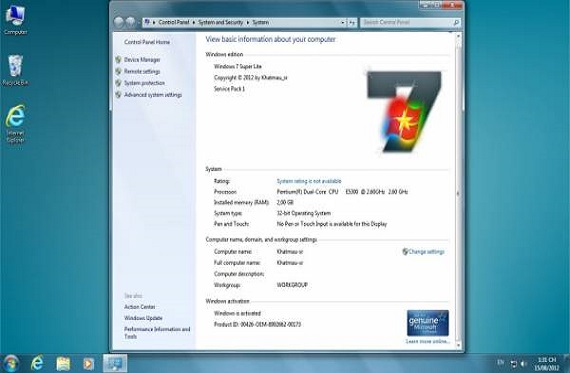Open Device Manager link
The height and width of the screenshot is (373, 570).
[142, 60]
